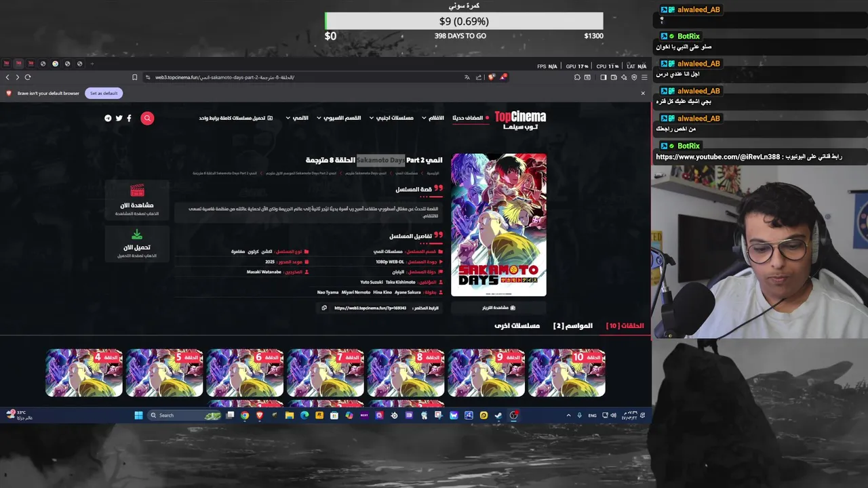Open episode 5 thumbnail
868x488 pixels.
[164, 373]
